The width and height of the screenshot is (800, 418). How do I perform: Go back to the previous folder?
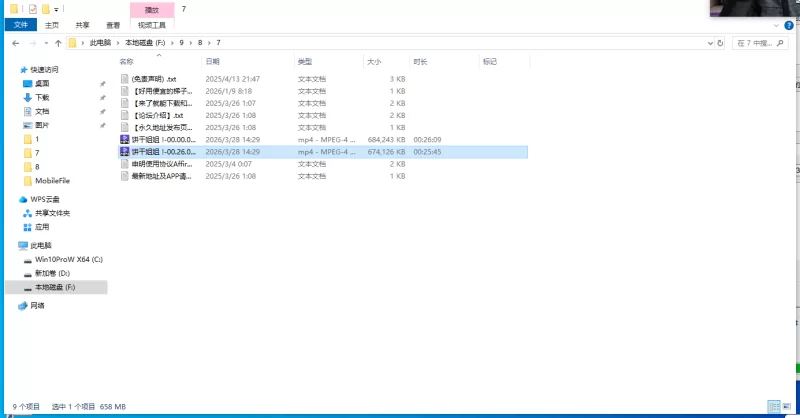click(16, 43)
